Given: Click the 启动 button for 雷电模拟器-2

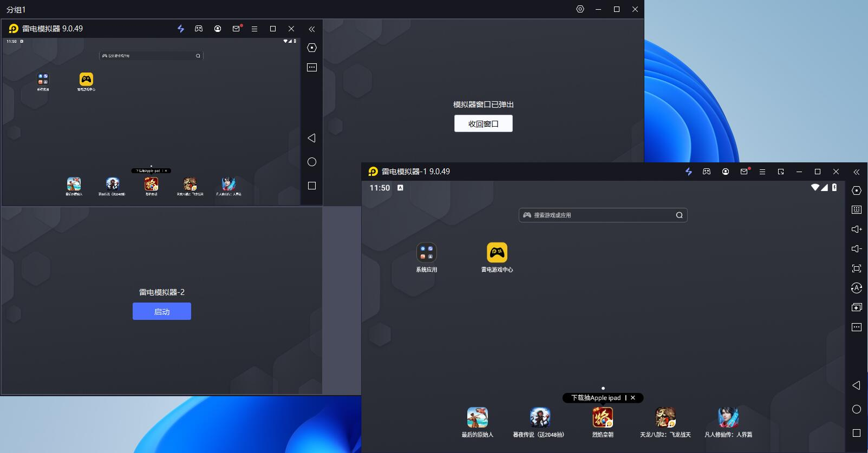Looking at the screenshot, I should click(x=162, y=311).
